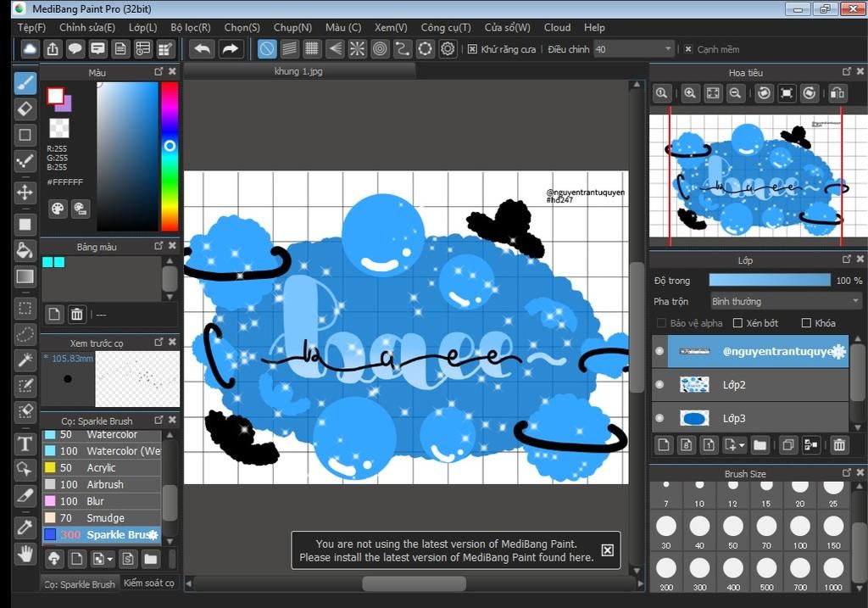
Task: Undock the Bảng màu palette panel
Action: (x=159, y=246)
